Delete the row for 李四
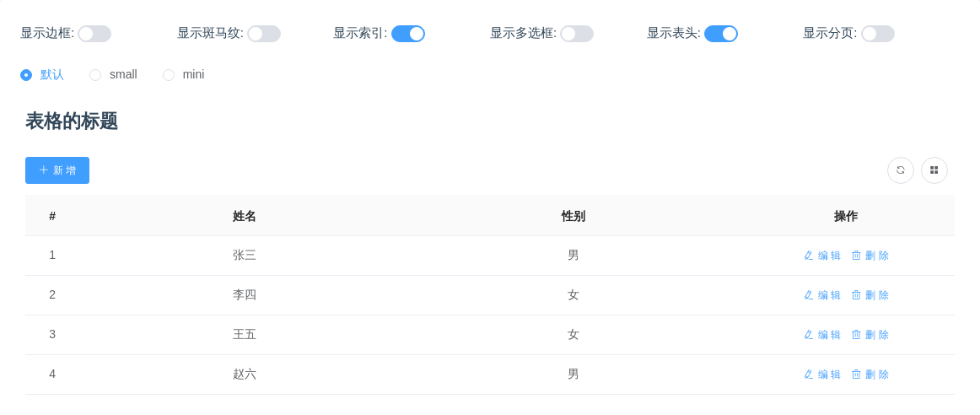This screenshot has height=415, width=980. pos(870,295)
